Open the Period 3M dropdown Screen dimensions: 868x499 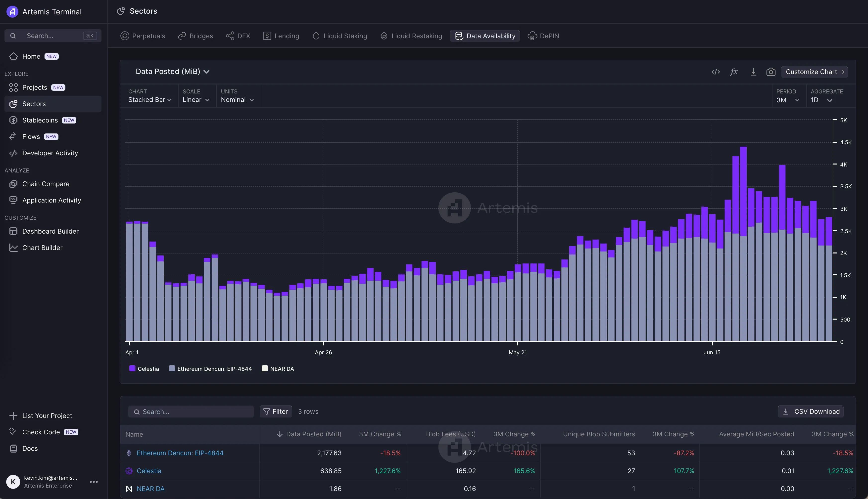pyautogui.click(x=788, y=100)
